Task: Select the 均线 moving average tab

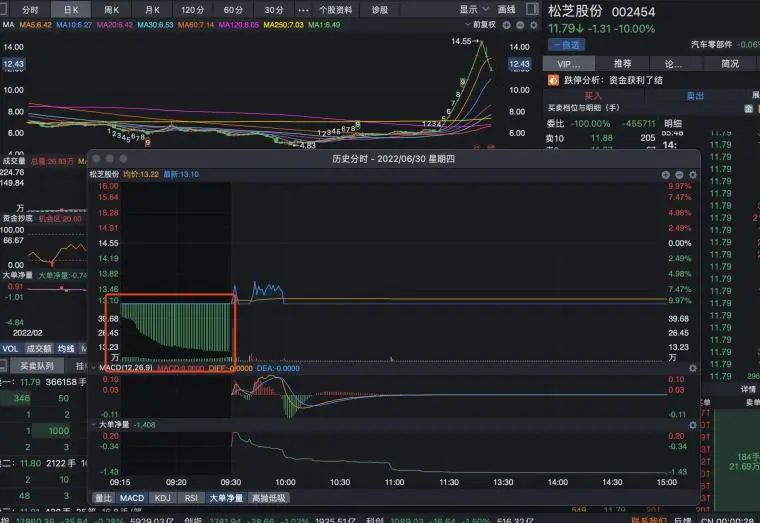Action: click(66, 349)
